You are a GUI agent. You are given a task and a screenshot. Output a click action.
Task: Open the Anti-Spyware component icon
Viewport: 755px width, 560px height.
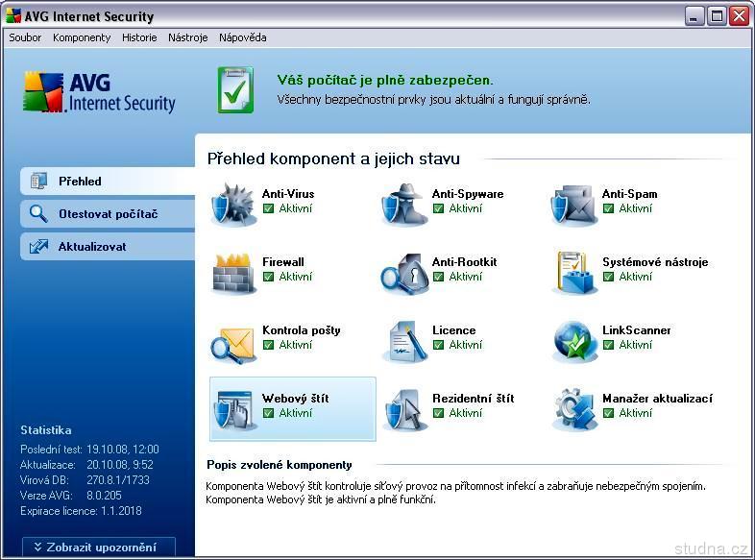[x=404, y=206]
